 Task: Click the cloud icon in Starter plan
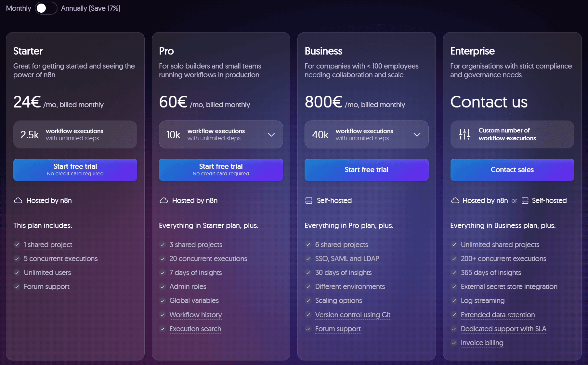[18, 201]
